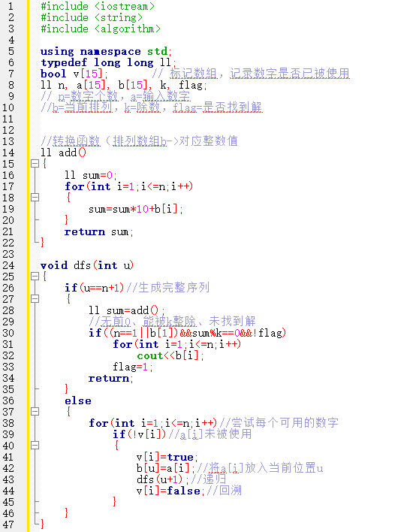Click on 'bool v[15];' declaration

coord(74,74)
